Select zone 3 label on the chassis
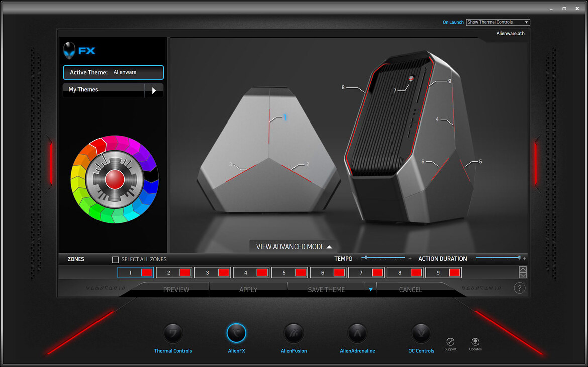Screen dimensions: 588x367 (x=231, y=164)
